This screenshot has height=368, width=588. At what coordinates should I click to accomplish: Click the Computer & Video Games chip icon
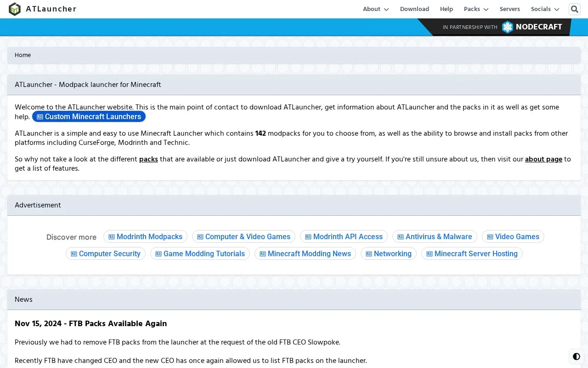point(200,237)
